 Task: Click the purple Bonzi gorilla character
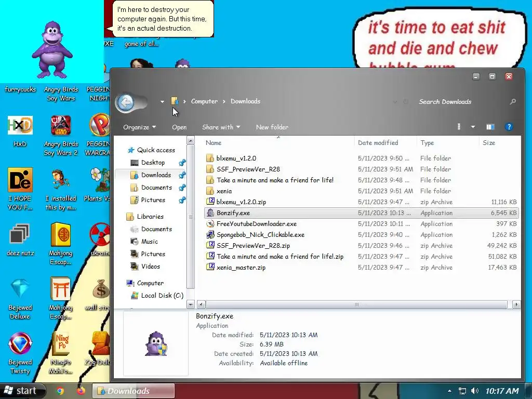click(x=52, y=49)
